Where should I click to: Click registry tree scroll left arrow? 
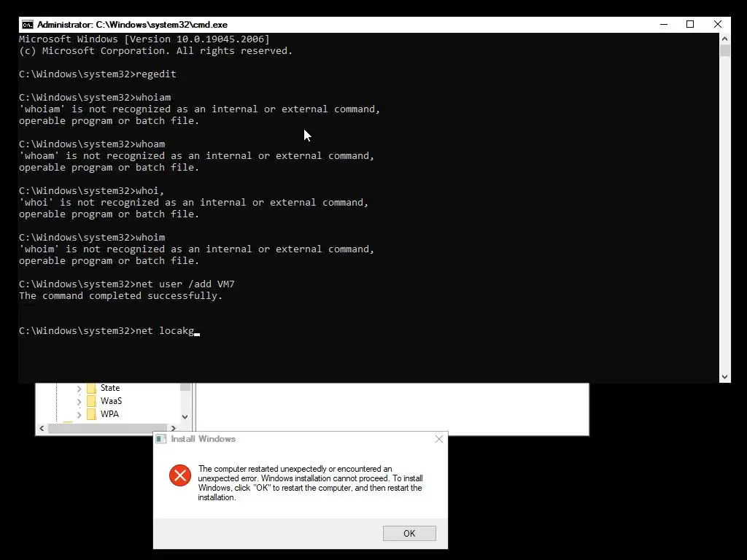click(42, 428)
